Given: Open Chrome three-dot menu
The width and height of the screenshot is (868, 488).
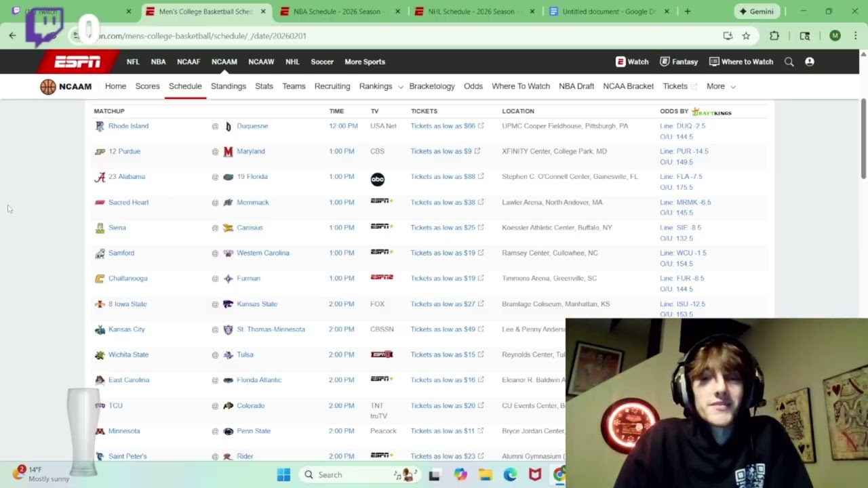Looking at the screenshot, I should click(x=856, y=36).
